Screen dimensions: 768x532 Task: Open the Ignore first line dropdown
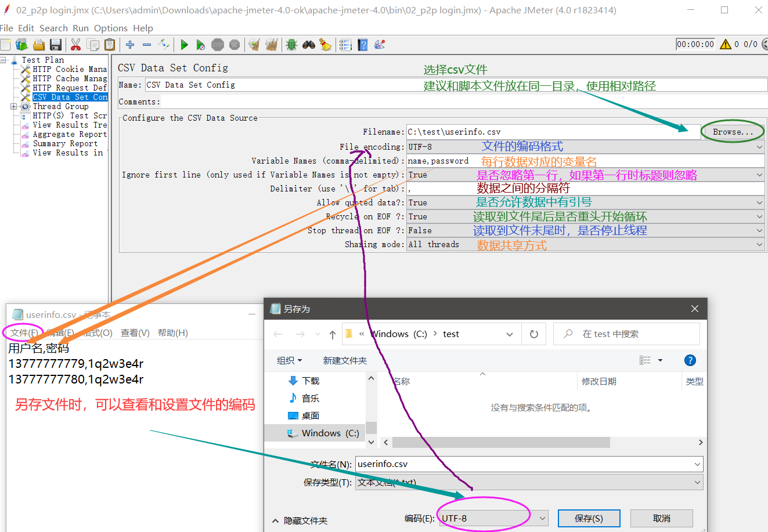click(760, 175)
